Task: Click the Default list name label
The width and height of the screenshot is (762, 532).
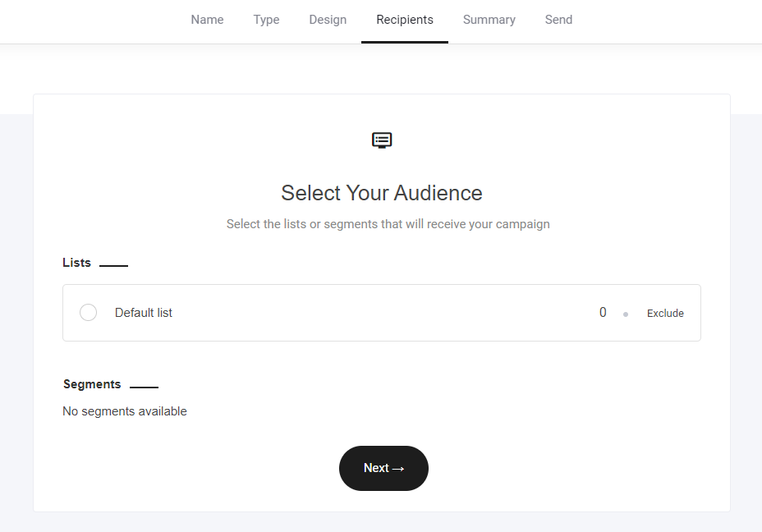Action: tap(144, 313)
